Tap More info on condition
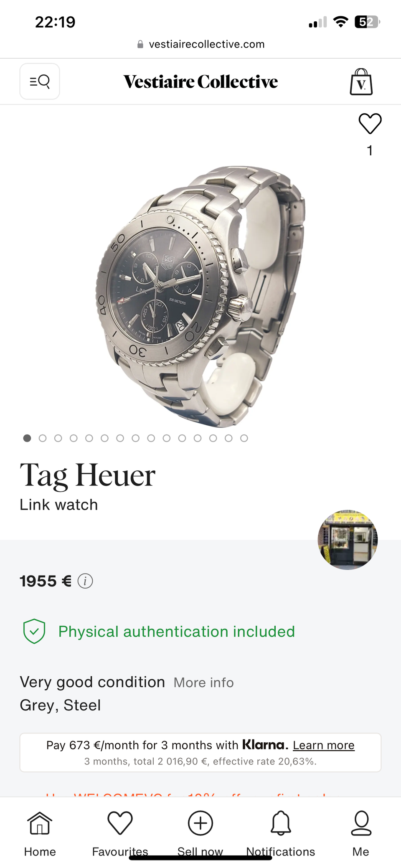401x868 pixels. click(x=204, y=683)
